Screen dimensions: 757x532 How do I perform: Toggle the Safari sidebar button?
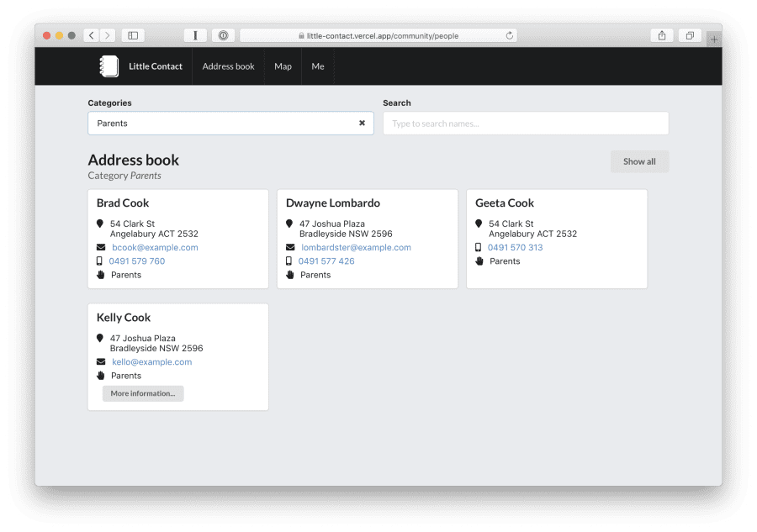pos(133,35)
